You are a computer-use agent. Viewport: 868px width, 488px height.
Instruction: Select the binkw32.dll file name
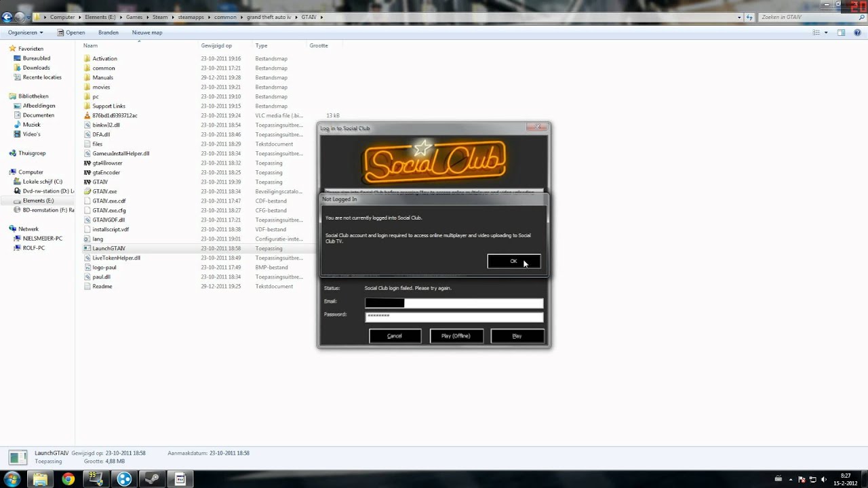click(x=106, y=125)
